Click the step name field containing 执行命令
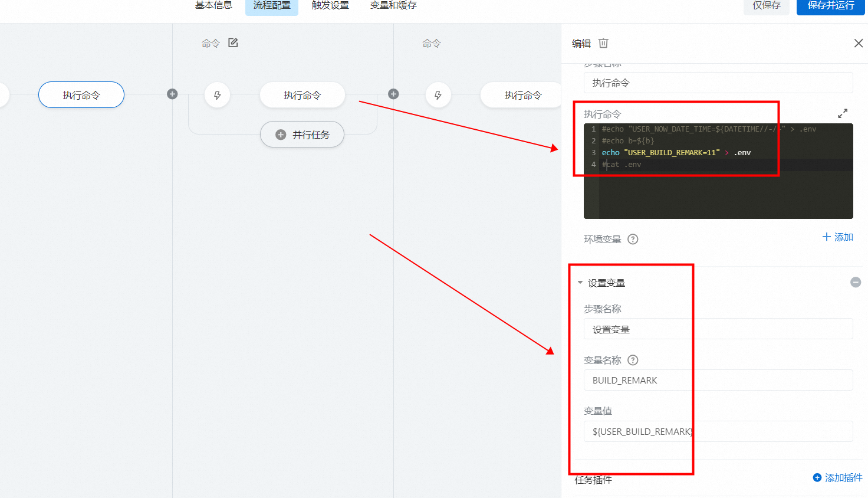The image size is (868, 498). point(718,83)
